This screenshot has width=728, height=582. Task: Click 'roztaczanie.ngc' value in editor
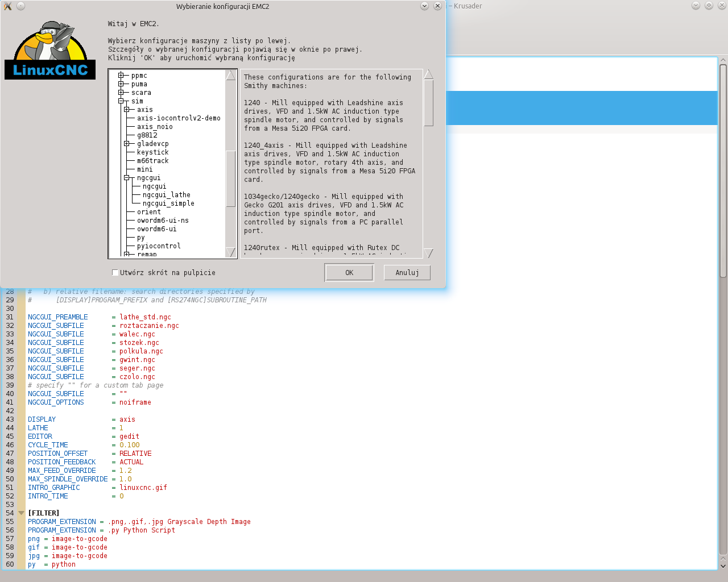[x=149, y=326]
